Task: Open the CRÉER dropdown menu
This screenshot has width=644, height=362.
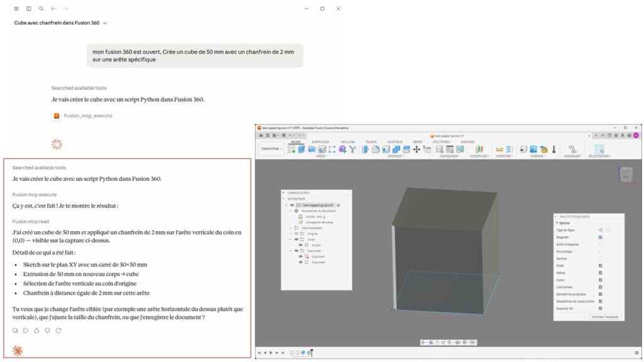Action: pyautogui.click(x=321, y=156)
